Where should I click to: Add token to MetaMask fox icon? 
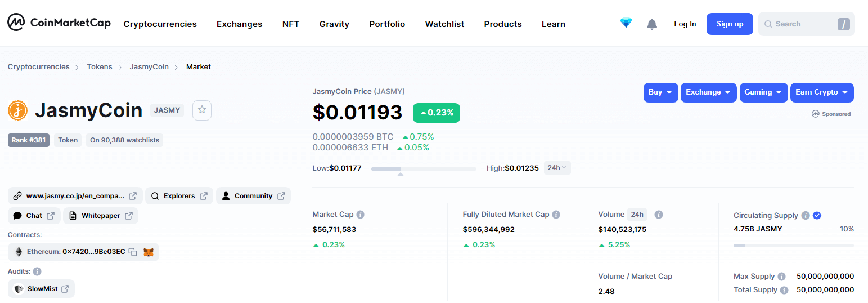click(x=148, y=252)
